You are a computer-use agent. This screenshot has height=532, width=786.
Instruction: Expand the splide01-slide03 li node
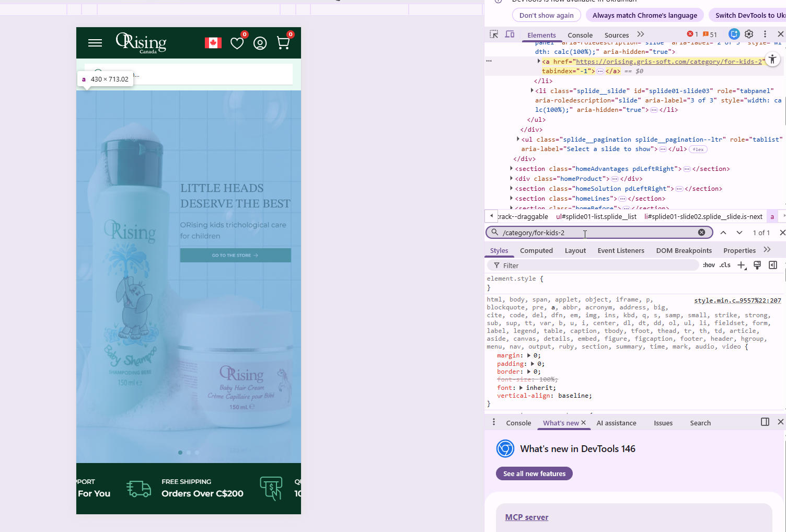(x=532, y=90)
